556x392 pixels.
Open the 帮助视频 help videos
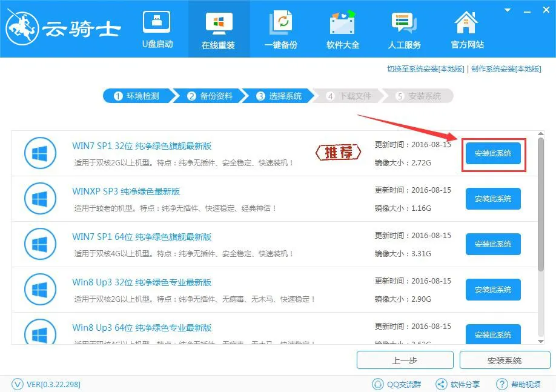click(518, 384)
